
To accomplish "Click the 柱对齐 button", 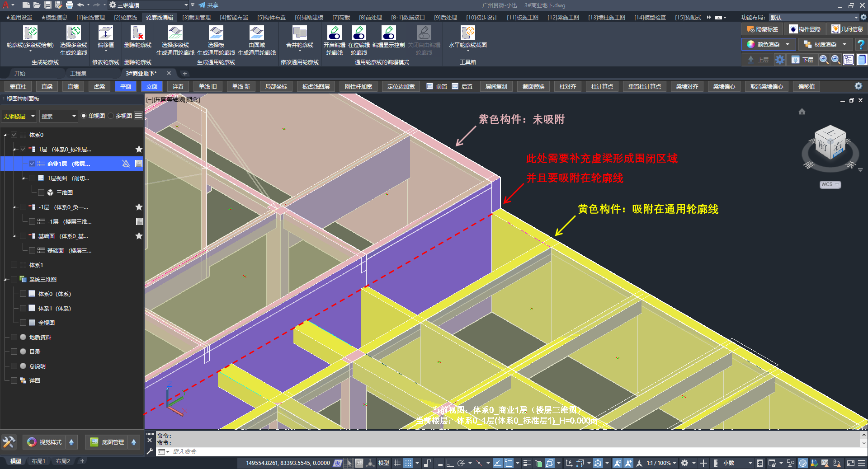I will (567, 86).
